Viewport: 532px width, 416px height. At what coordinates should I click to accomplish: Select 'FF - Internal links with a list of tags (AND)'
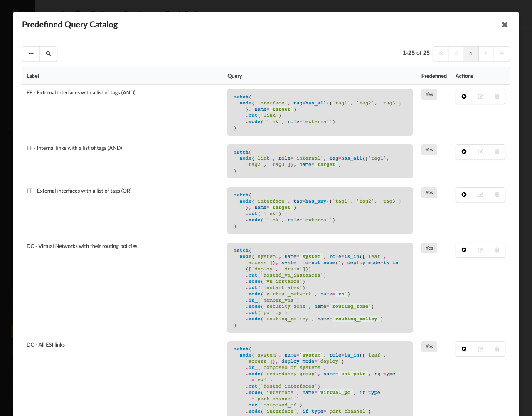74,148
